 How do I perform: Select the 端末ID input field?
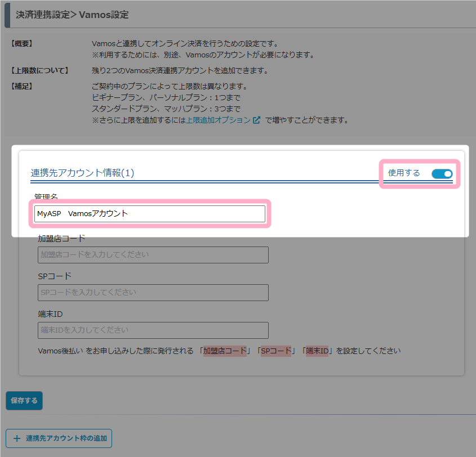(153, 330)
